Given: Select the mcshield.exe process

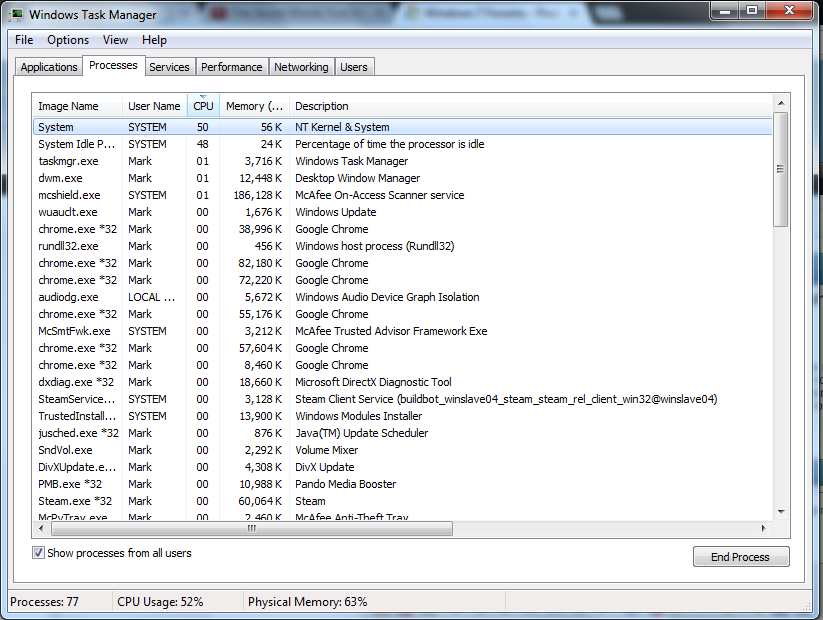Looking at the screenshot, I should tap(403, 195).
